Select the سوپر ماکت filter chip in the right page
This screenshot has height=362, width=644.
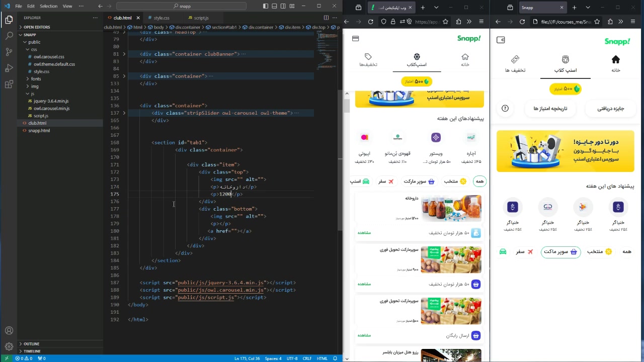click(561, 251)
